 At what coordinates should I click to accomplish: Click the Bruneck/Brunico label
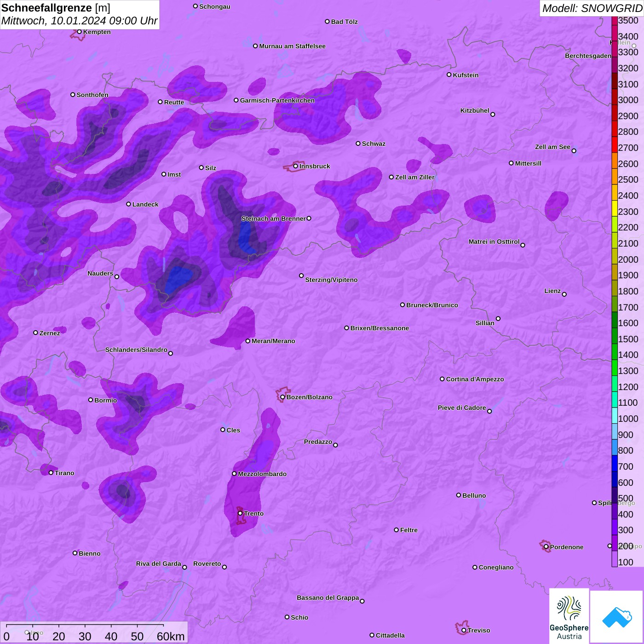click(x=432, y=305)
